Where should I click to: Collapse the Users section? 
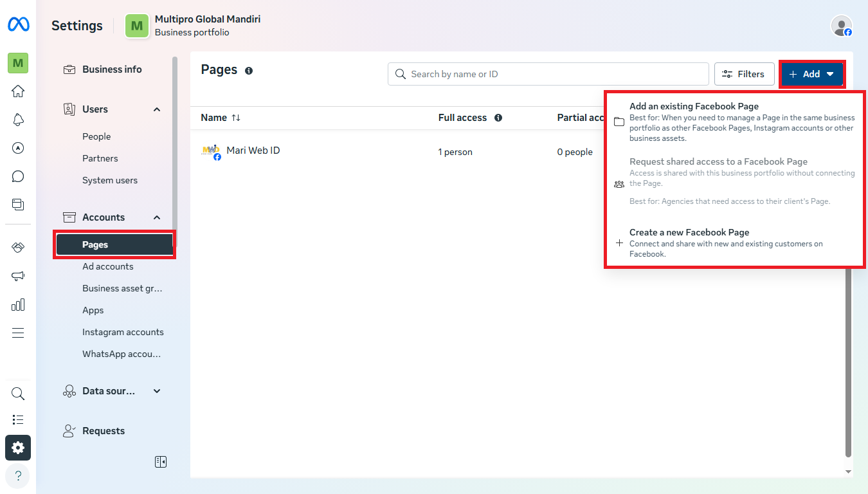click(x=157, y=109)
